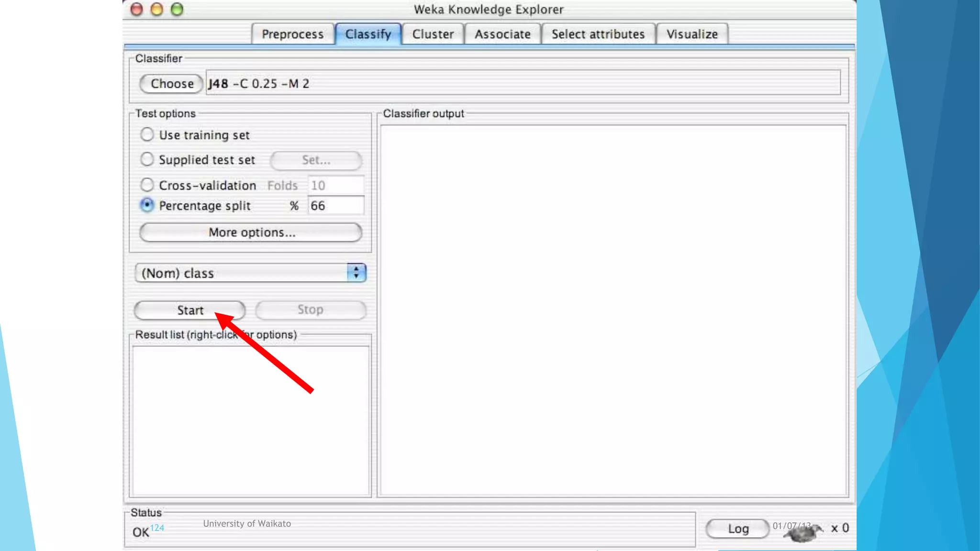The height and width of the screenshot is (551, 980).
Task: Select the Percentage split radio button
Action: [x=147, y=205]
